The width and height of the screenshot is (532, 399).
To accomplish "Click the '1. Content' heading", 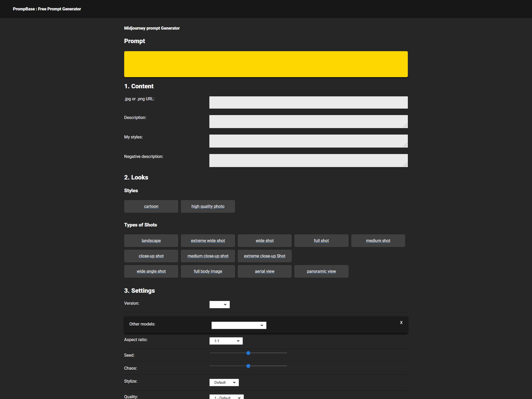I will pyautogui.click(x=139, y=86).
